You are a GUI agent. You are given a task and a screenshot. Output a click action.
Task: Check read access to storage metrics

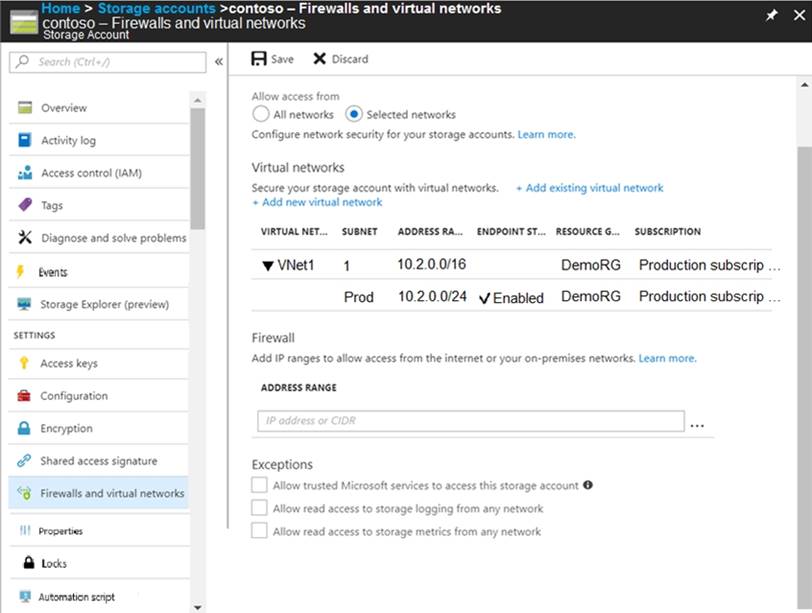[x=260, y=531]
